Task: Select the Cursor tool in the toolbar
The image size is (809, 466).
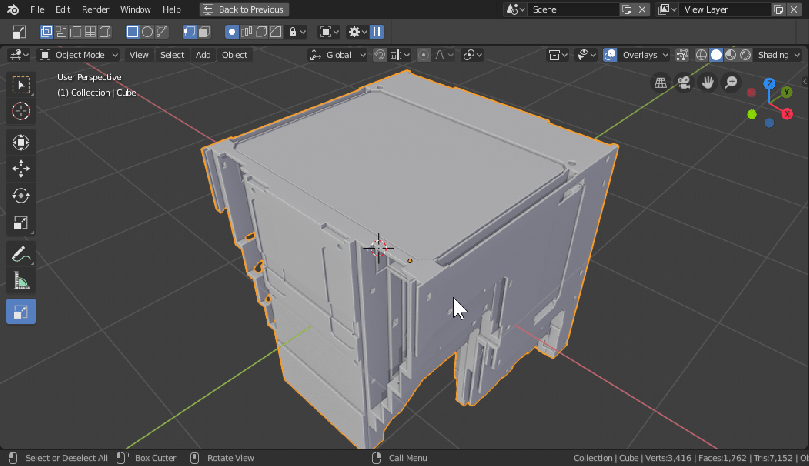Action: tap(21, 111)
